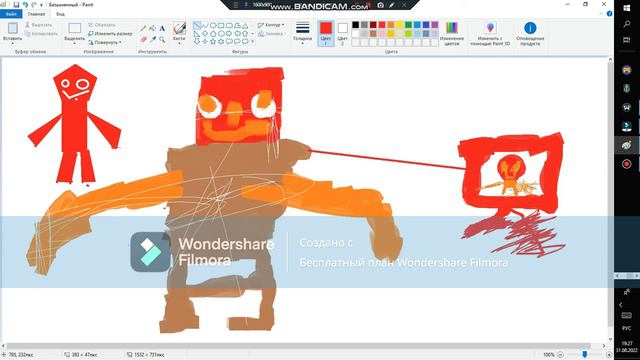Open the Rotate (Повернуть) dropdown
The image size is (640, 360).
105,42
